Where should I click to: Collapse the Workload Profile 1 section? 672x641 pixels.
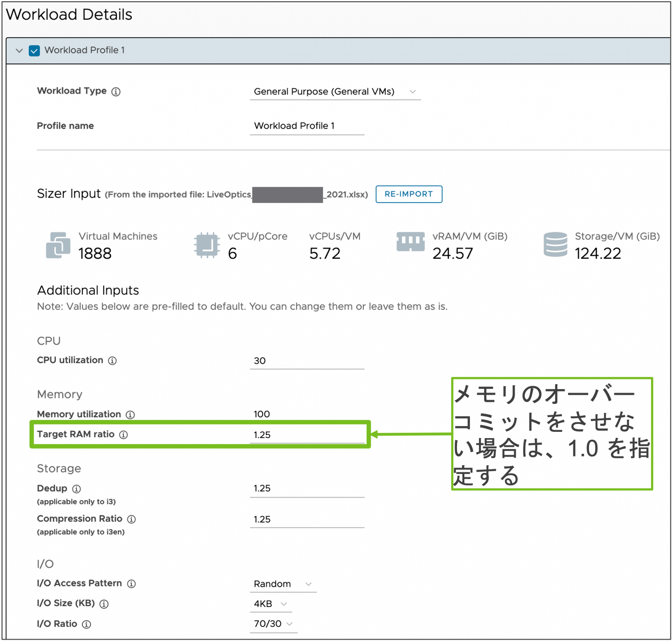coord(19,51)
